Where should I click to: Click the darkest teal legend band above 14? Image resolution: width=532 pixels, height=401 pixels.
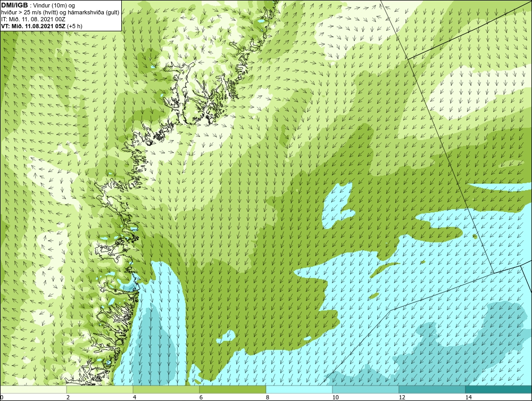coord(499,389)
